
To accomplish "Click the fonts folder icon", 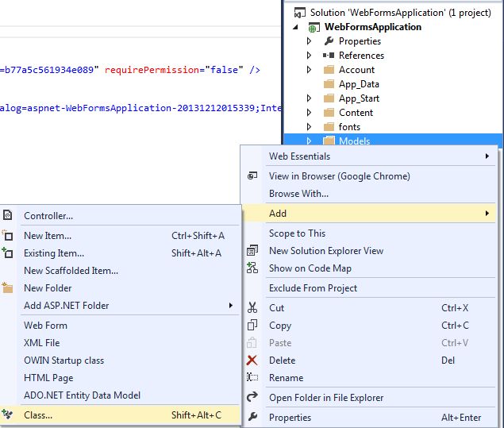I will click(x=329, y=127).
